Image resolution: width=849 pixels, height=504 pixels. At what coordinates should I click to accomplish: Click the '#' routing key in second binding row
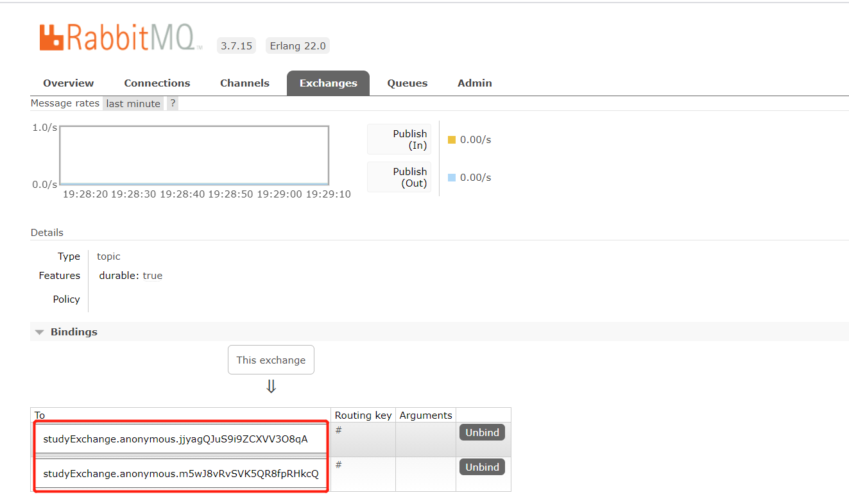tap(338, 465)
